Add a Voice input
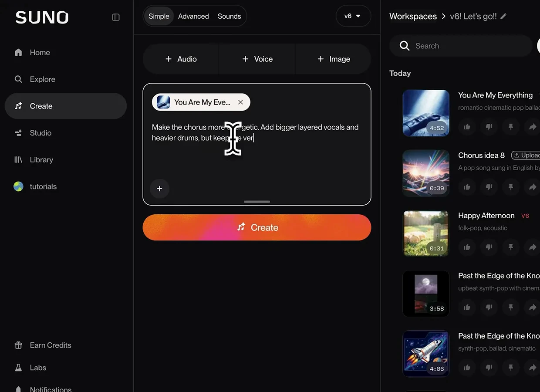The image size is (540, 392). pyautogui.click(x=257, y=59)
